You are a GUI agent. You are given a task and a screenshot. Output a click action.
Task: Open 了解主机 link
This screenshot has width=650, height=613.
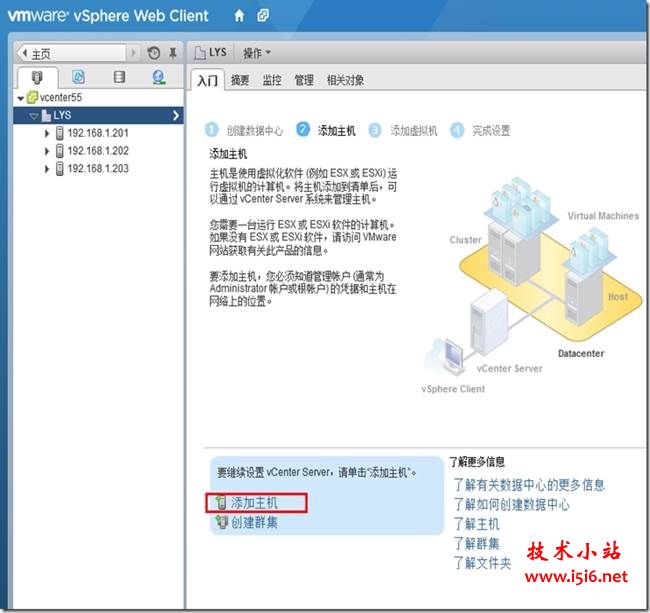click(477, 524)
